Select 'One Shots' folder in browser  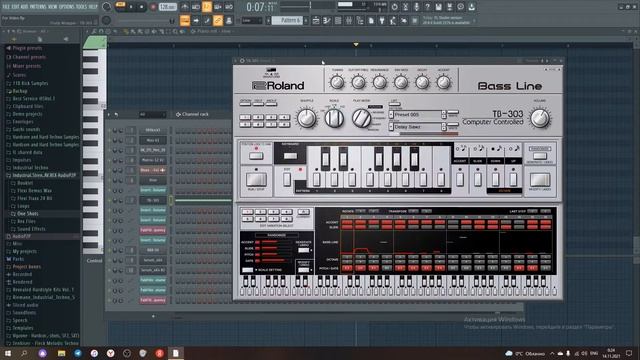(x=27, y=213)
